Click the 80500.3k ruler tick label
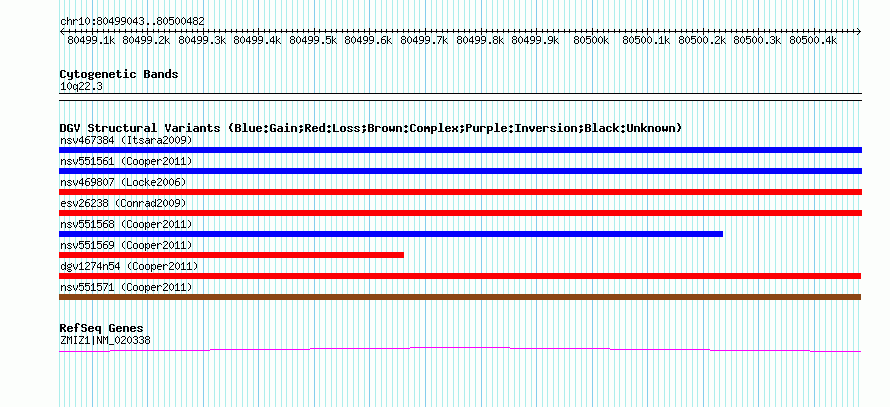The width and height of the screenshot is (890, 407). 758,40
